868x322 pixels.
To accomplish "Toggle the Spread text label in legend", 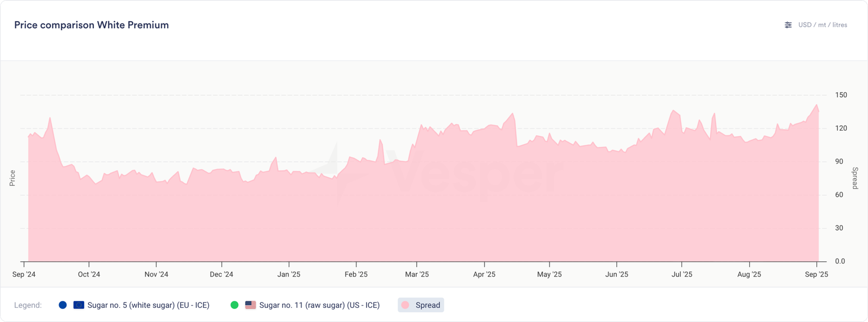I will (427, 305).
